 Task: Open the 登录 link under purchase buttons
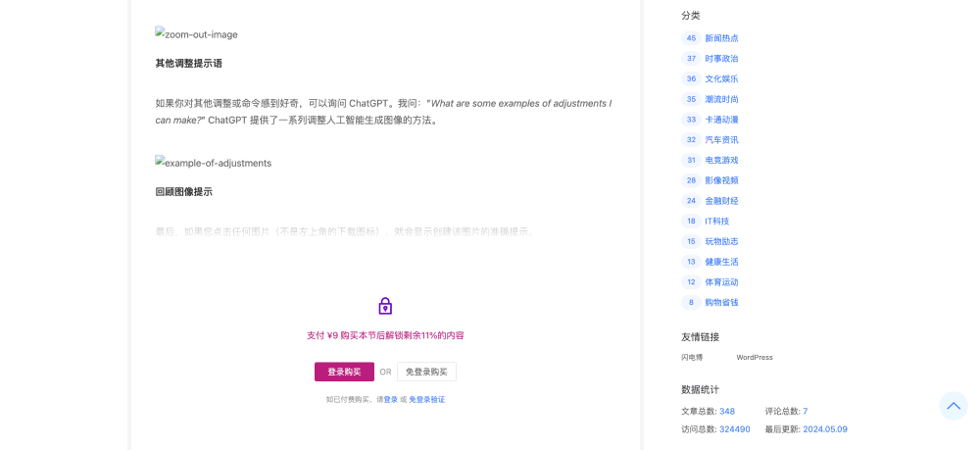(391, 399)
